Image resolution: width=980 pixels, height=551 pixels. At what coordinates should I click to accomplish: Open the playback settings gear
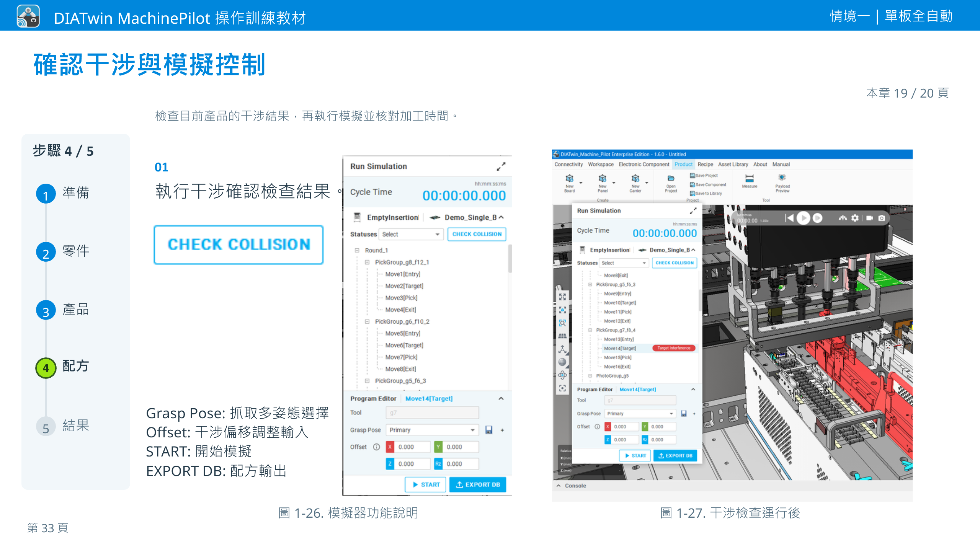(855, 218)
